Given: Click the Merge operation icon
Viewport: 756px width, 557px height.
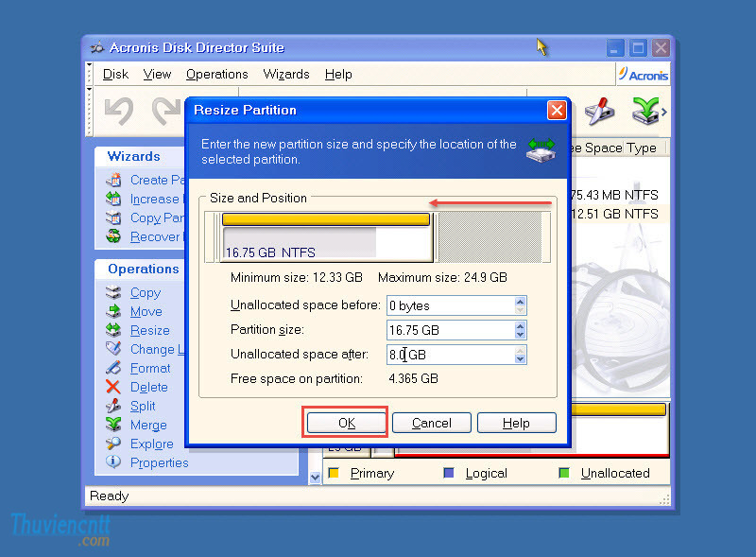Looking at the screenshot, I should point(113,425).
